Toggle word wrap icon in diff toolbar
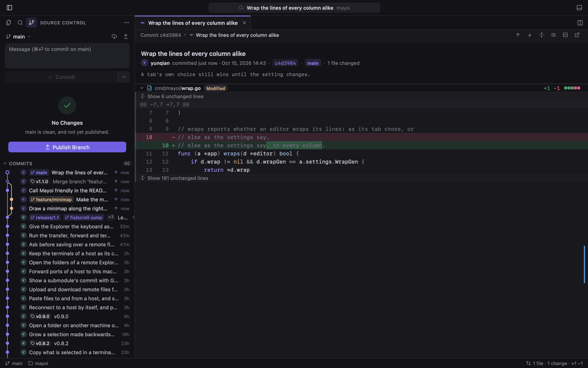Screen dimensions: 588x368 coord(553,35)
